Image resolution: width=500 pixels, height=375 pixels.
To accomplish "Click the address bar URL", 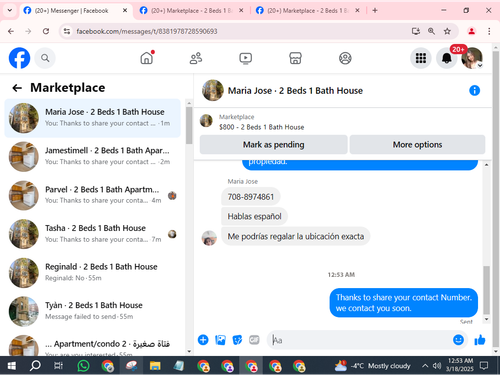I will click(147, 31).
